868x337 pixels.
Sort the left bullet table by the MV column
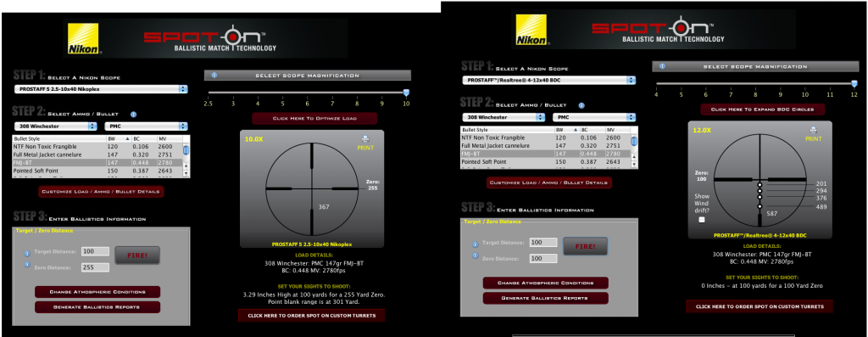click(x=169, y=138)
